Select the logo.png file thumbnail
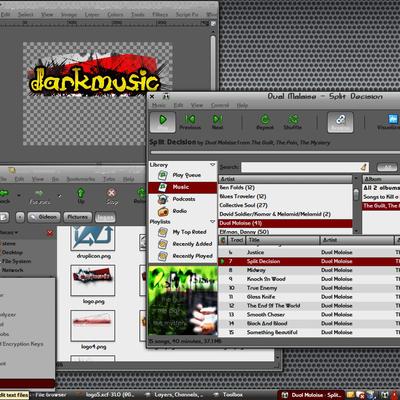Screen dimensions: 400x400 [x=93, y=280]
